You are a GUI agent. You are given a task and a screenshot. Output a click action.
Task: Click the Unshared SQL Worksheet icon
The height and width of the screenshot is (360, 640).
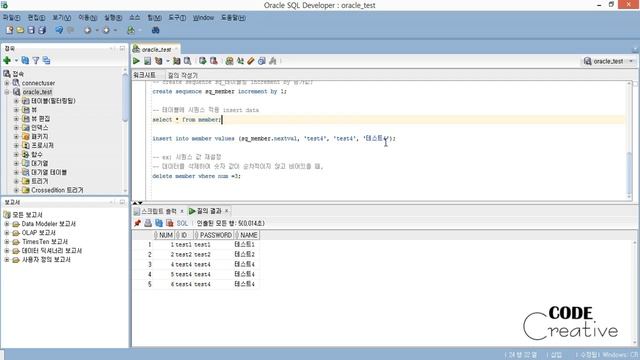[229, 61]
